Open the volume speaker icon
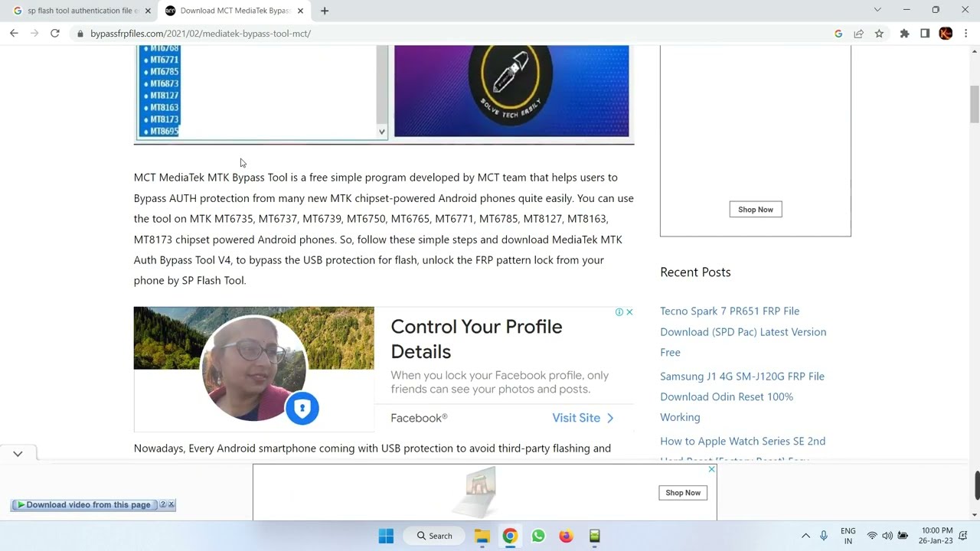 point(887,536)
